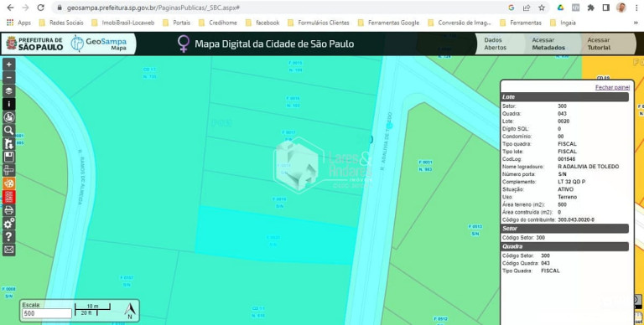The width and height of the screenshot is (644, 325).
Task: Open the question mark help tool
Action: (x=8, y=236)
